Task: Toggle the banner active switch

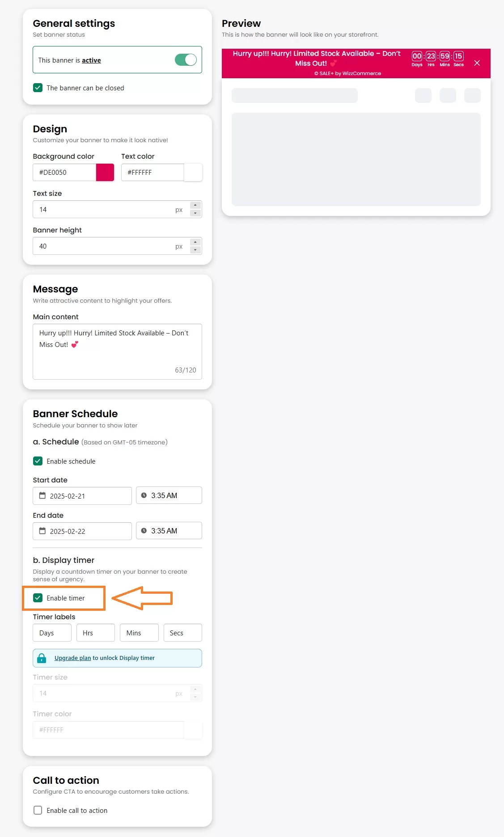Action: [x=186, y=60]
